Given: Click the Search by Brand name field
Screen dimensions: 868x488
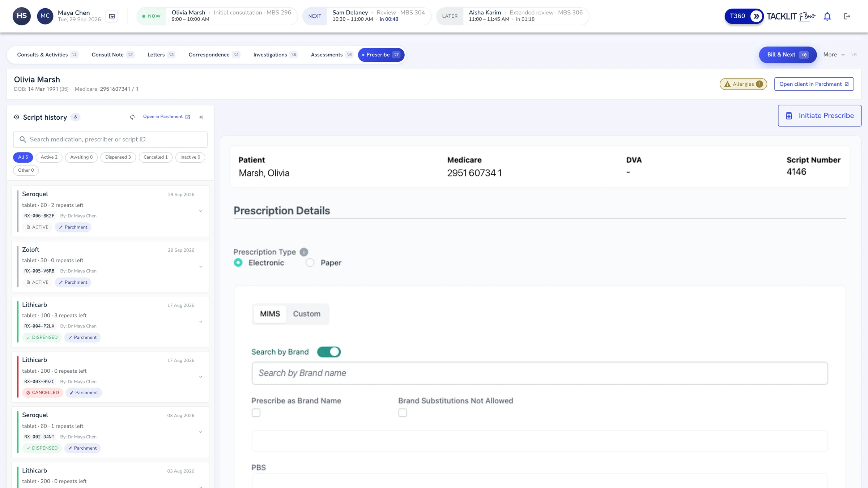Looking at the screenshot, I should click(540, 373).
